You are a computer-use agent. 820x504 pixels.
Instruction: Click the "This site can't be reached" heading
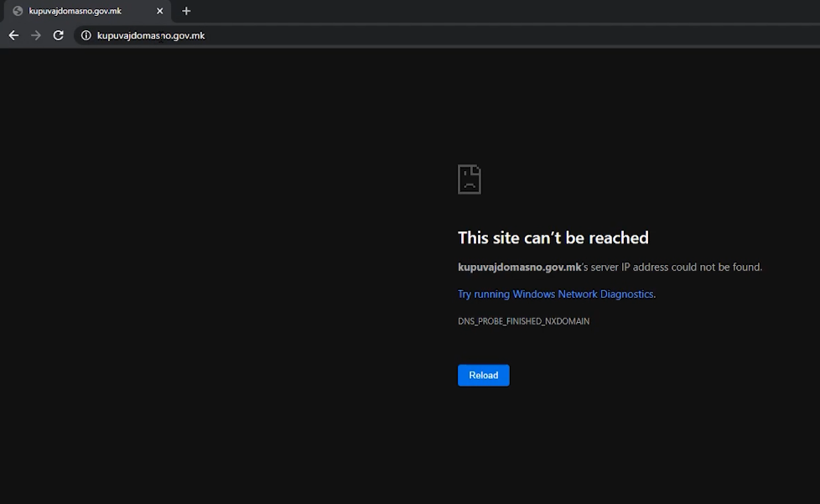pyautogui.click(x=553, y=238)
